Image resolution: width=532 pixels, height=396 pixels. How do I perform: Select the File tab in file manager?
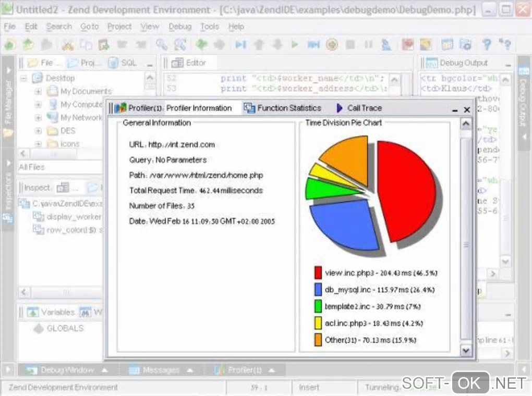point(45,63)
